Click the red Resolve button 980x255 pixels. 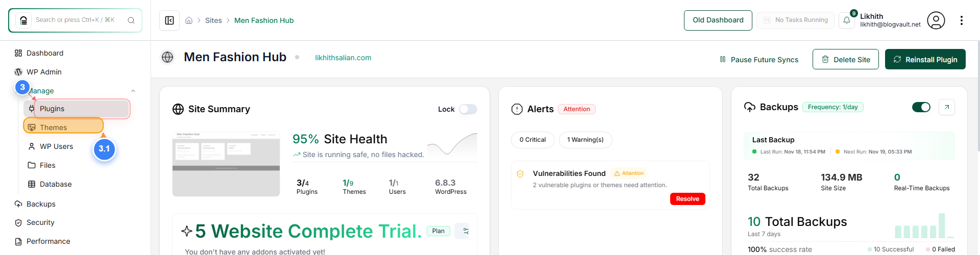pyautogui.click(x=688, y=199)
